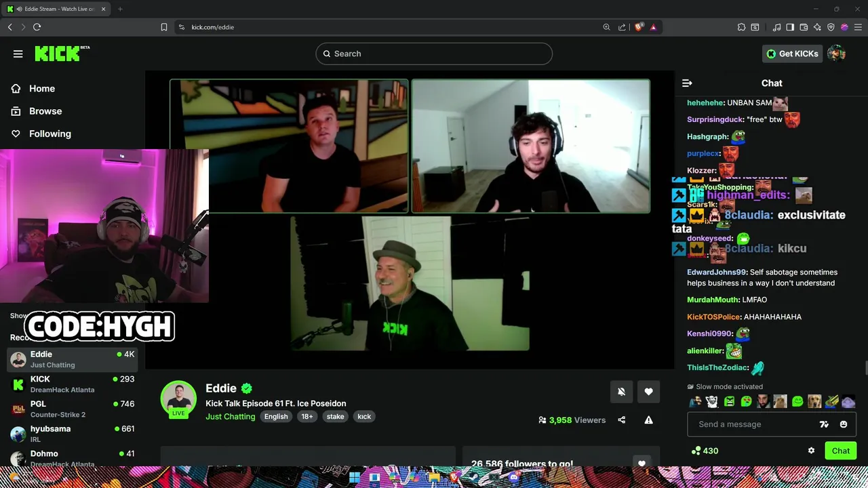Screen dimensions: 868x488
Task: Click the kick tag under stream title
Action: pos(364,417)
